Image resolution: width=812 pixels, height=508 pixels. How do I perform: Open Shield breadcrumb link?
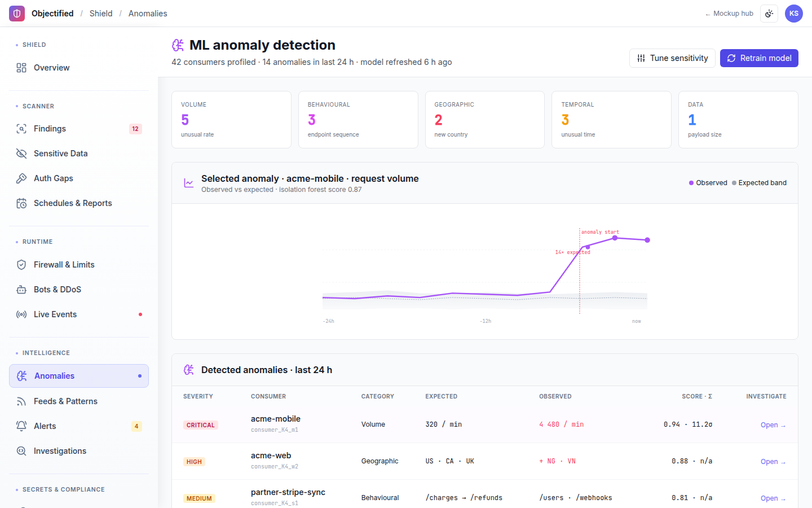point(101,14)
